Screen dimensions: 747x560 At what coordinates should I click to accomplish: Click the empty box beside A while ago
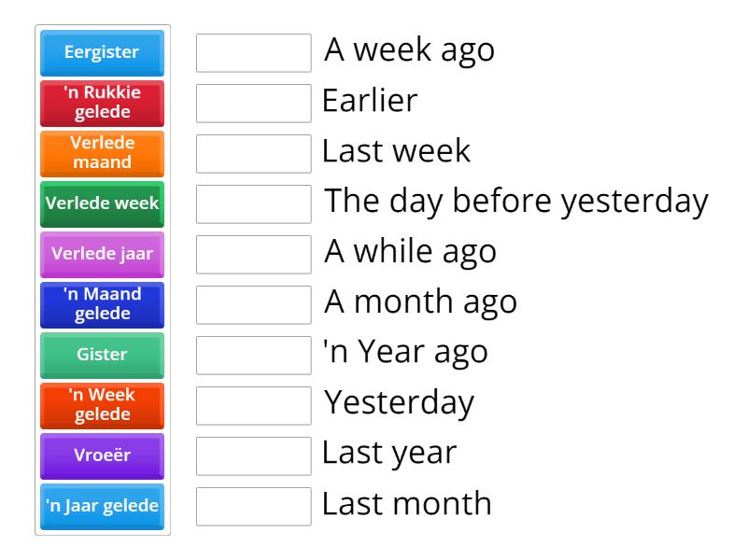[x=254, y=255]
